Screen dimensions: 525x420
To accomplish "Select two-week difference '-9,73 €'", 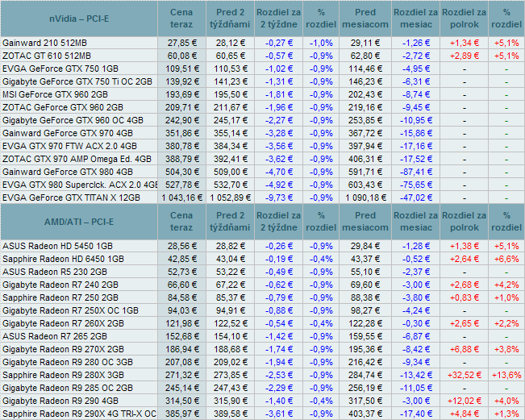I will (x=279, y=198).
